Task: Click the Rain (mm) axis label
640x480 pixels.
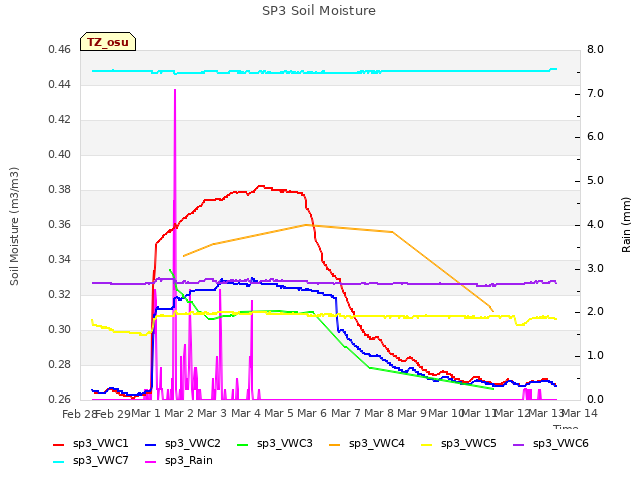Action: 626,225
